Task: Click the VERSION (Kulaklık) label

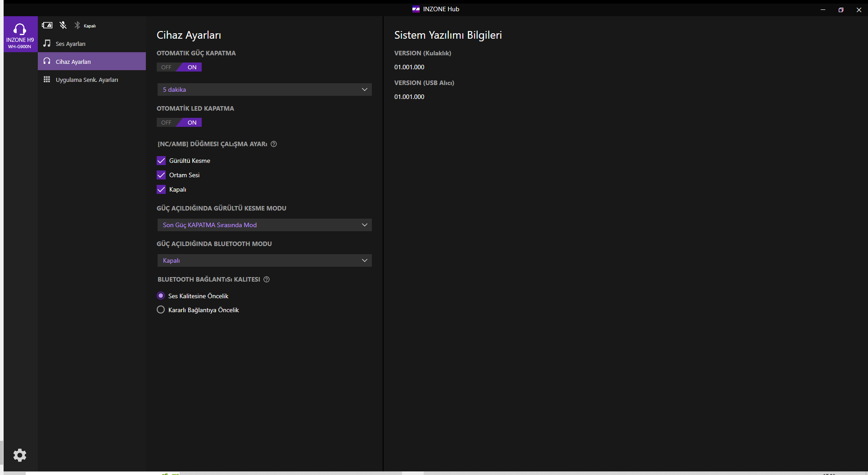Action: [x=423, y=53]
